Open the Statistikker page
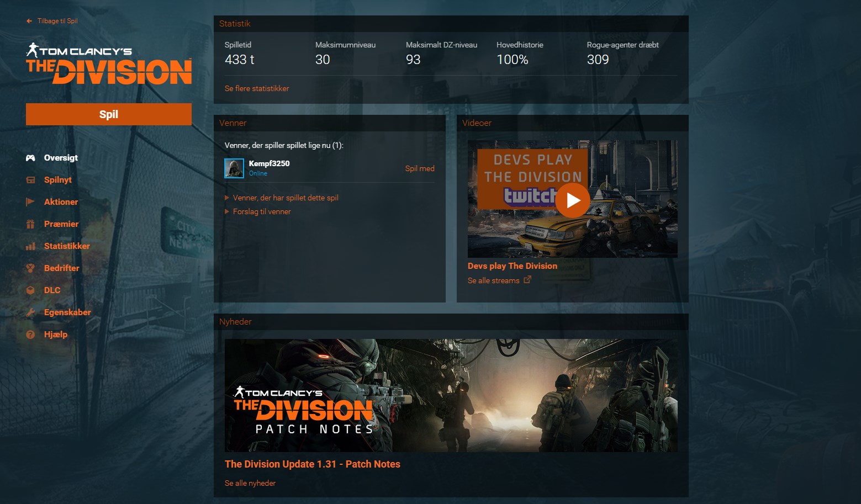Image resolution: width=861 pixels, height=504 pixels. [67, 246]
